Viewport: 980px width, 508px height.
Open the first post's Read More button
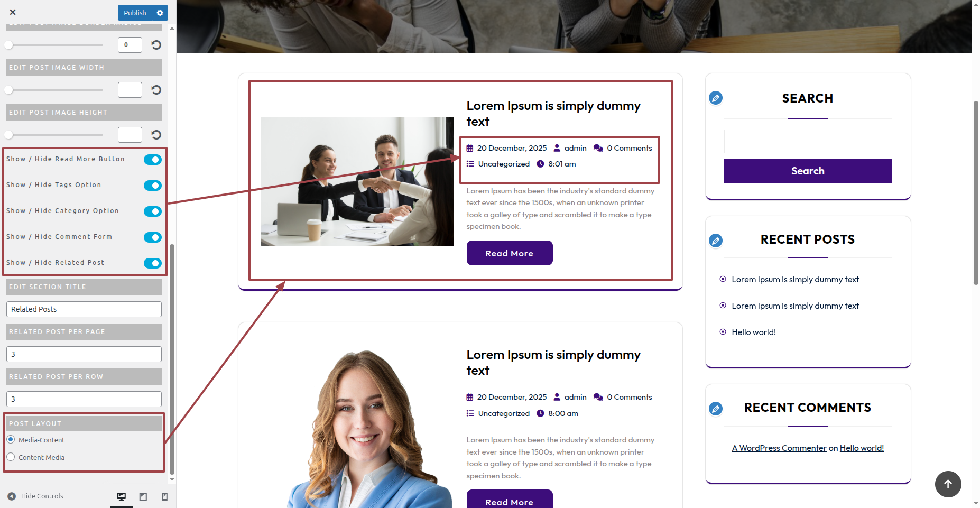(x=510, y=253)
